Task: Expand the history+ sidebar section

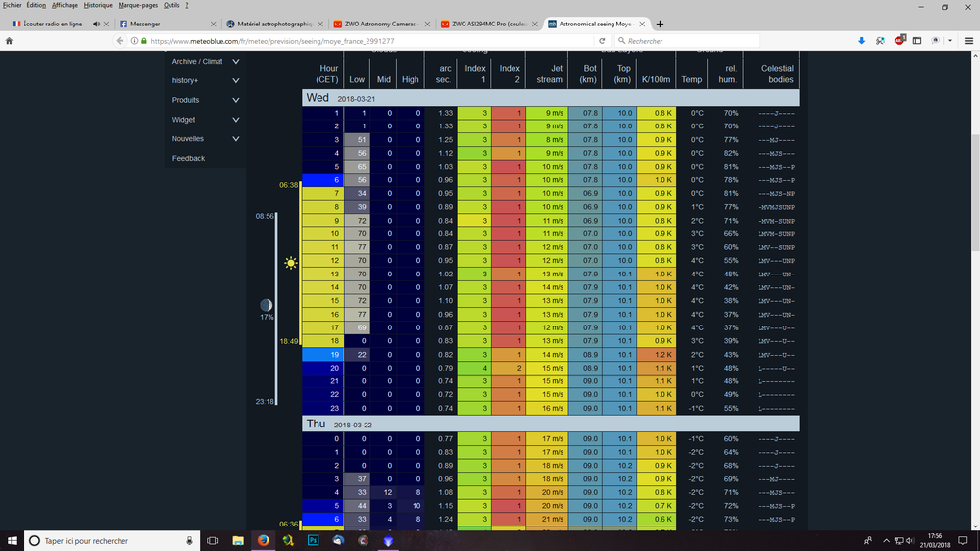Action: click(235, 80)
